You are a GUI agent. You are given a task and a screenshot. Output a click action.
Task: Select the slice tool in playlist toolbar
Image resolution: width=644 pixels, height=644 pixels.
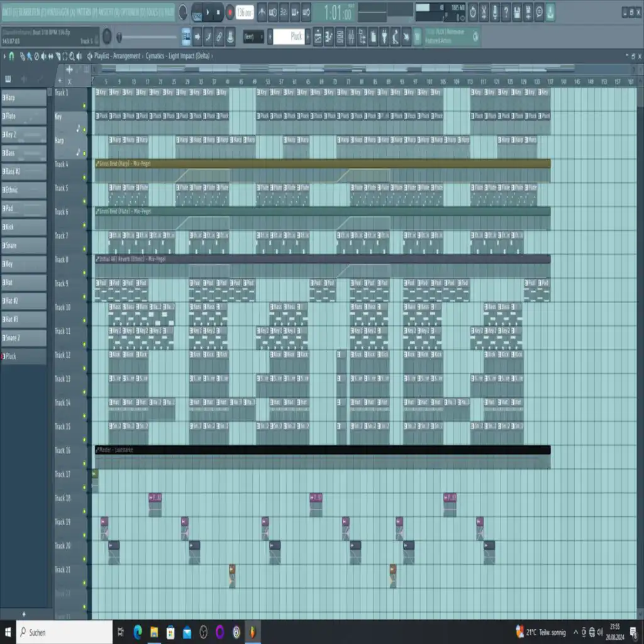(x=58, y=56)
